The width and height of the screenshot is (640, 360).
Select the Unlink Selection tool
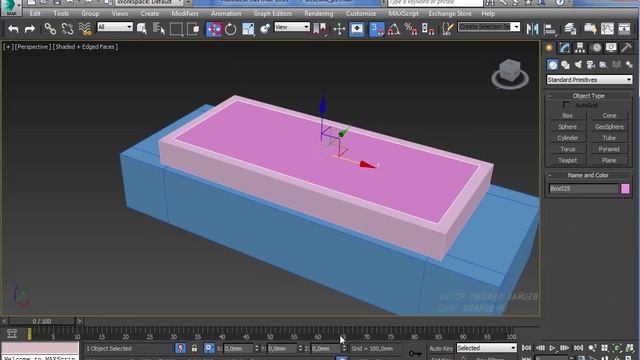click(67, 29)
